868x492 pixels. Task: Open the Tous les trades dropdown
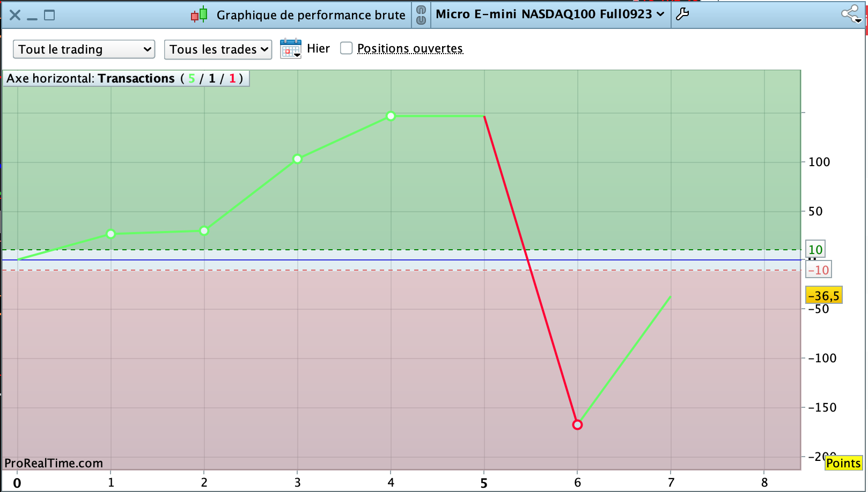coord(218,49)
